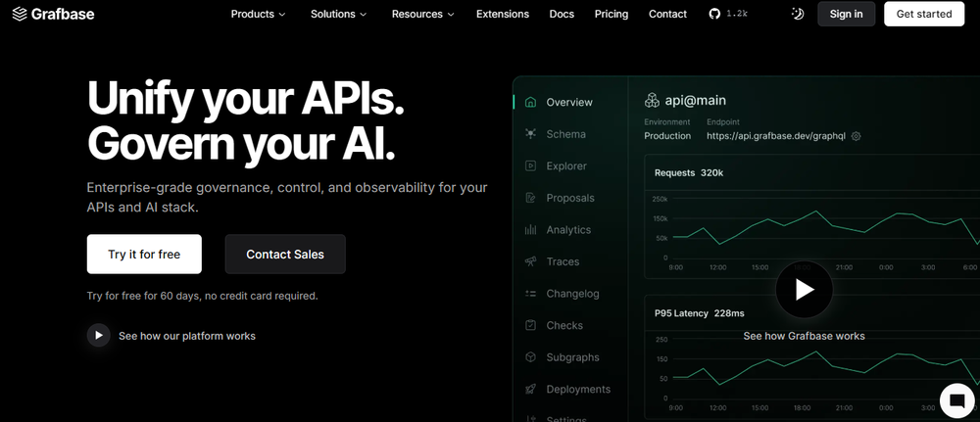Click the Contact Sales button
Viewport: 980px width, 422px height.
coord(285,255)
